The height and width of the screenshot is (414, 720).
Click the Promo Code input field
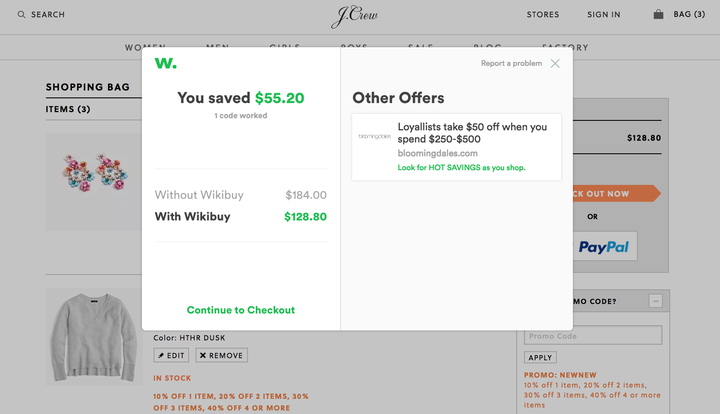coord(593,336)
